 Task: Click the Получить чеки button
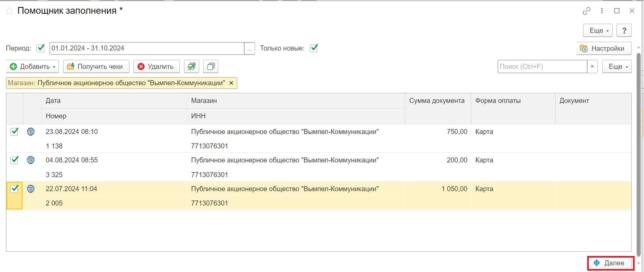pyautogui.click(x=96, y=67)
